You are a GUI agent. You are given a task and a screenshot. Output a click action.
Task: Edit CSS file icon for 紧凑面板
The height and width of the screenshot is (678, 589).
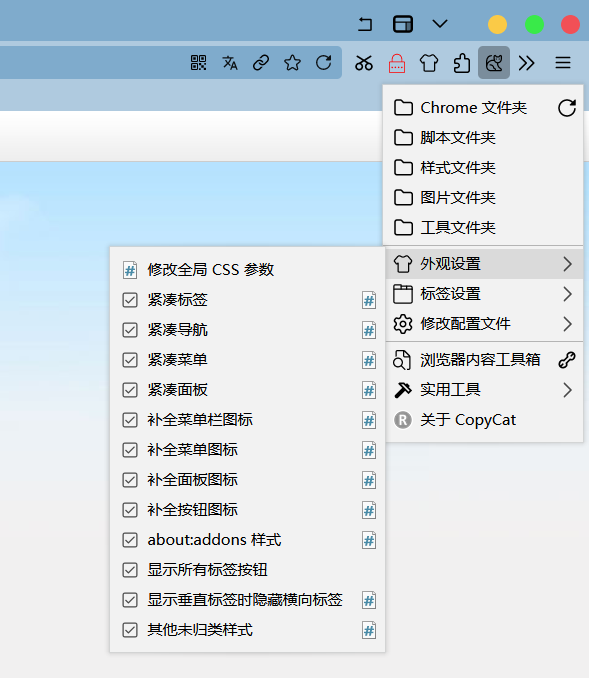[369, 390]
